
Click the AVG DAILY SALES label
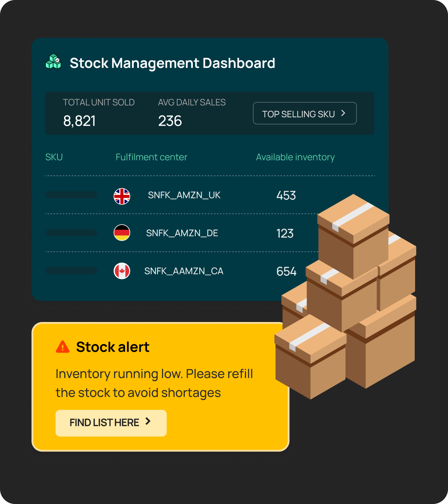click(192, 103)
